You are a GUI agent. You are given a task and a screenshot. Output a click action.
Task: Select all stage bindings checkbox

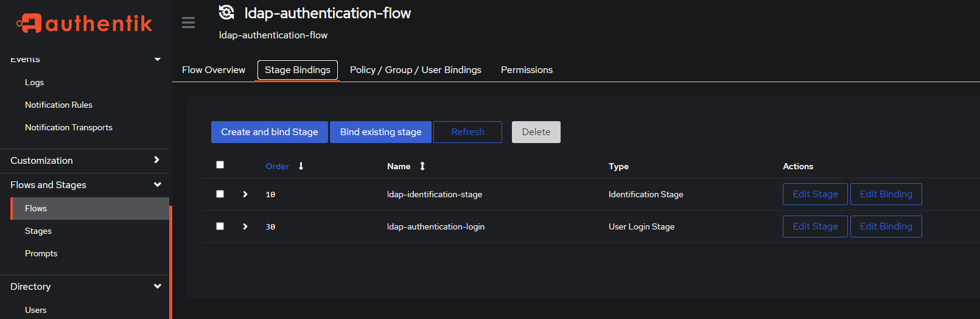[220, 165]
